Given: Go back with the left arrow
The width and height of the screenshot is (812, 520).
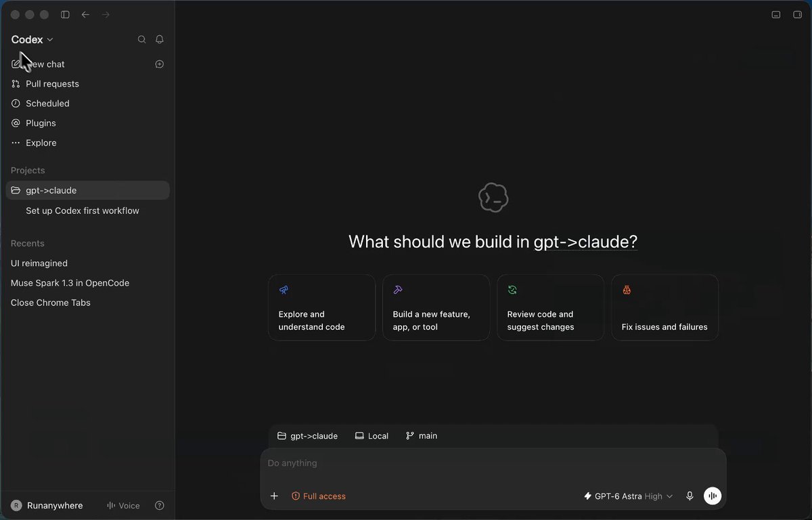Looking at the screenshot, I should [x=85, y=14].
